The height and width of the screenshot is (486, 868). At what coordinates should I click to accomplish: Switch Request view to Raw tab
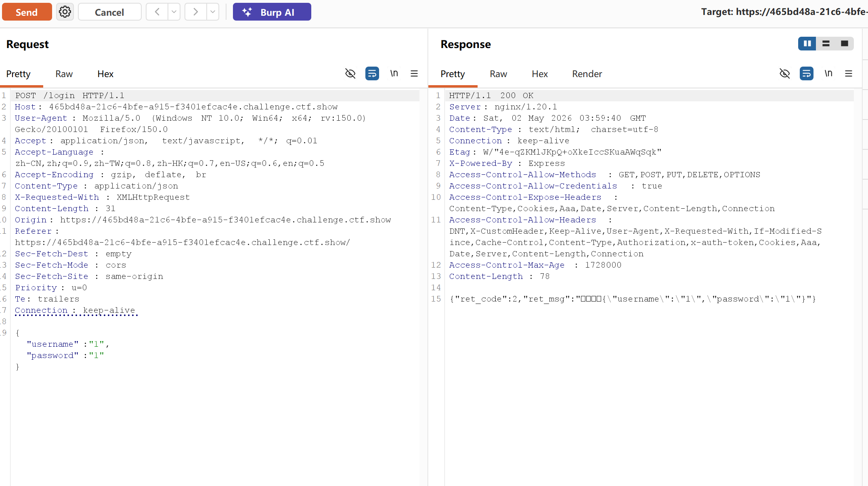click(x=64, y=74)
